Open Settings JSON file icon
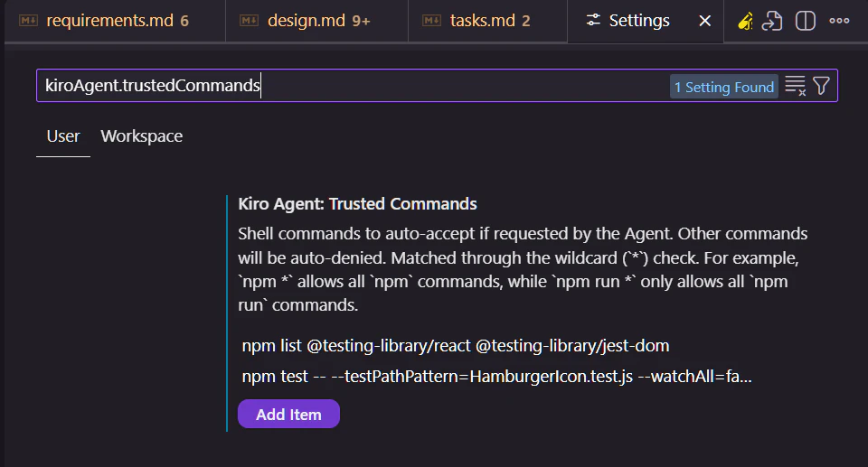Screen dimensions: 868x467 tap(772, 21)
